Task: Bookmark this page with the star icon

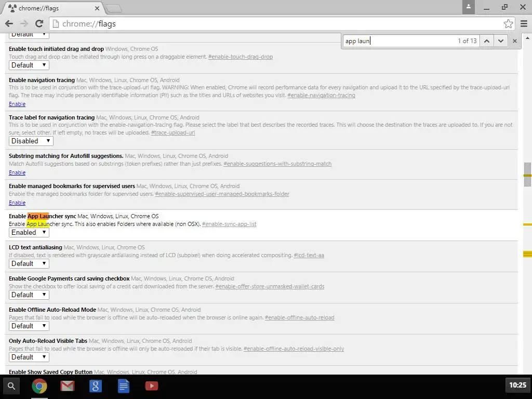Action: pyautogui.click(x=508, y=23)
